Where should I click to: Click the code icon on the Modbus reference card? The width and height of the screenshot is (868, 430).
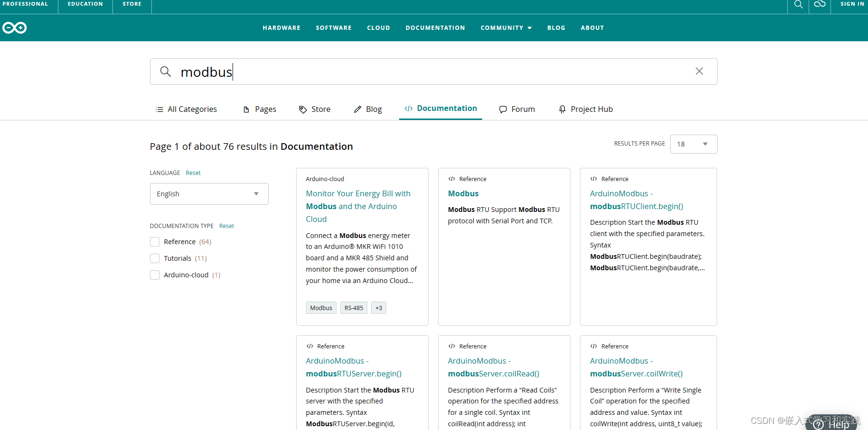[x=452, y=179]
